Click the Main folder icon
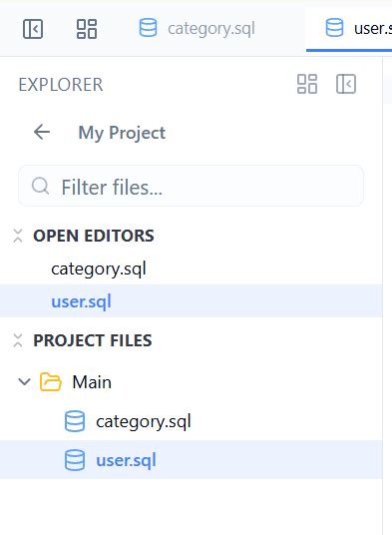This screenshot has width=392, height=535. tap(51, 381)
